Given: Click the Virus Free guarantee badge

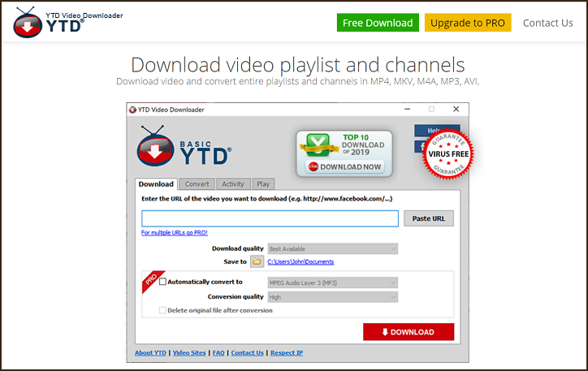Looking at the screenshot, I should click(x=447, y=154).
